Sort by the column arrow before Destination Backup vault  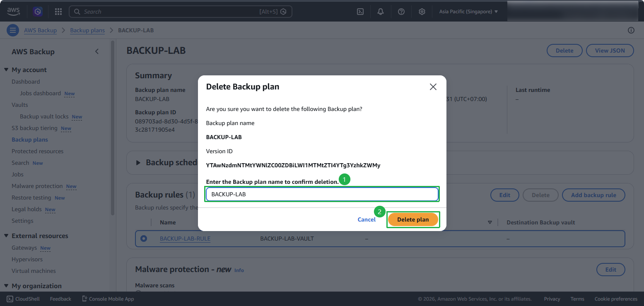[x=490, y=223]
